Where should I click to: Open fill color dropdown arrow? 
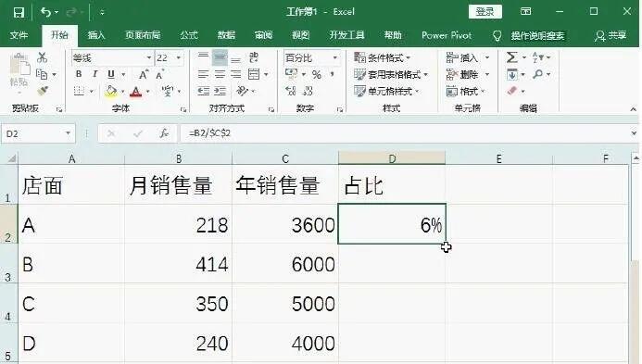point(122,92)
